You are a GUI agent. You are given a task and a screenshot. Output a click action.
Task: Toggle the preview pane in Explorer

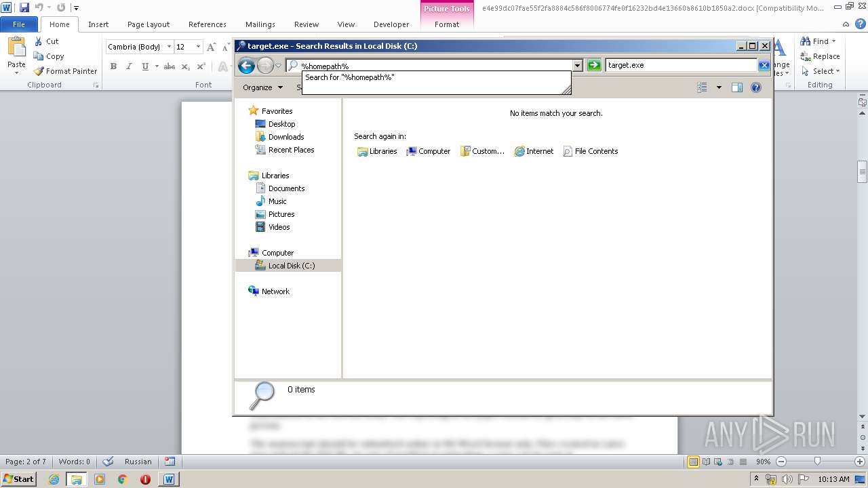tap(737, 87)
